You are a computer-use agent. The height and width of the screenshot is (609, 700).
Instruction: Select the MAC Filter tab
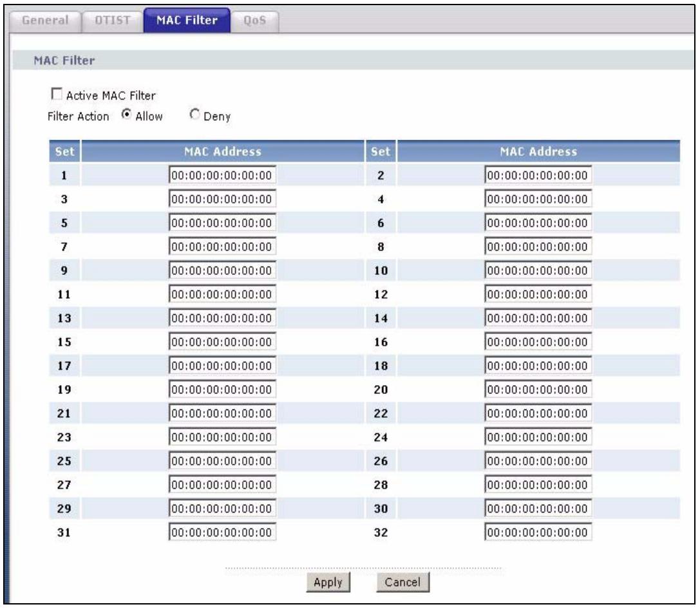click(x=187, y=21)
